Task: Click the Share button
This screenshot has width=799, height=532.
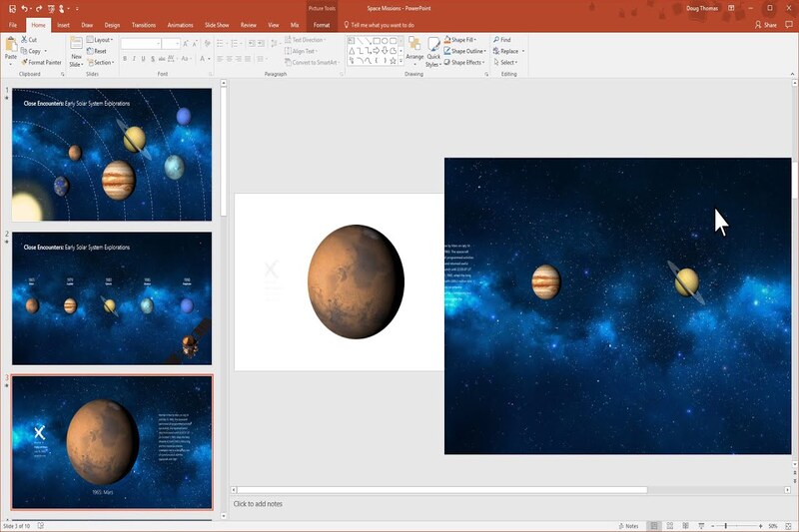Action: [x=766, y=24]
